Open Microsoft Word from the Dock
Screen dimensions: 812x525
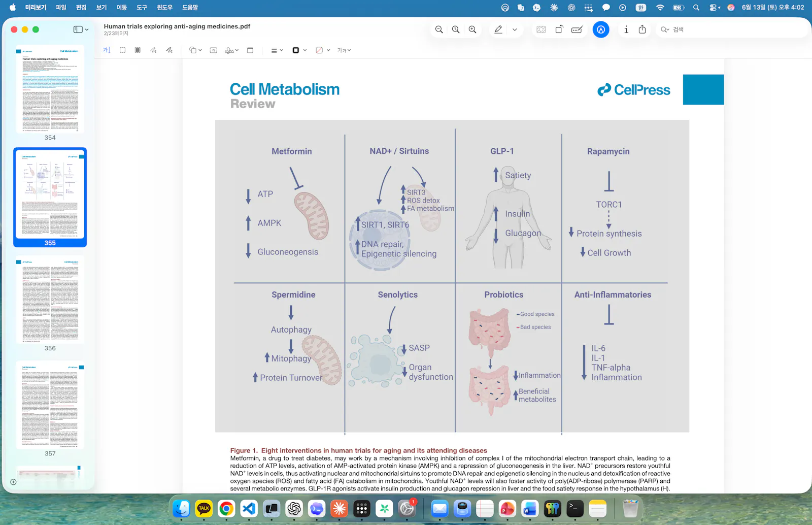click(530, 508)
